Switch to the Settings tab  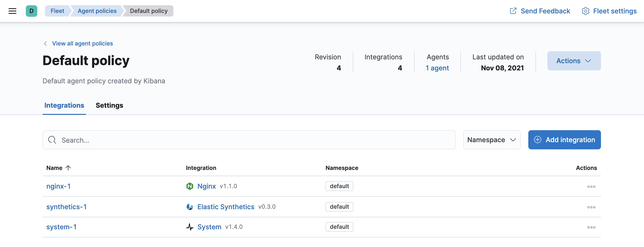[109, 105]
